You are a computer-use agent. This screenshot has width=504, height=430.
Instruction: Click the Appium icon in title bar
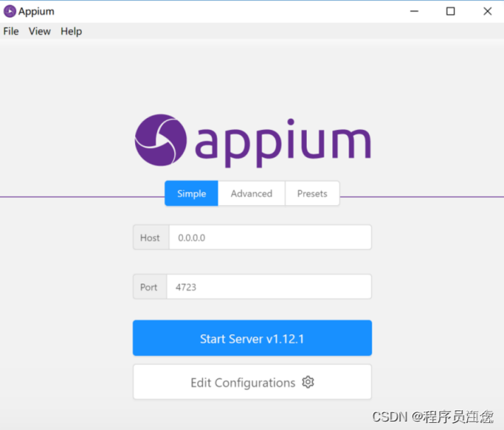coord(10,11)
